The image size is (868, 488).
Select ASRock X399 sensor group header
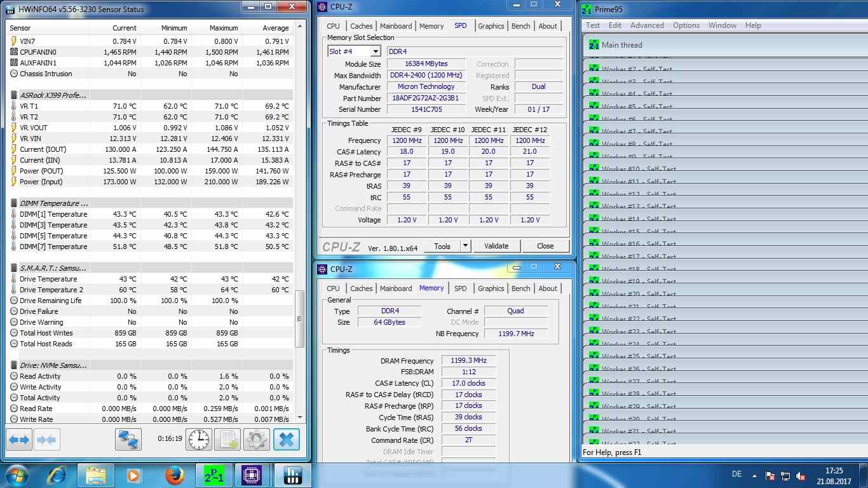(150, 95)
